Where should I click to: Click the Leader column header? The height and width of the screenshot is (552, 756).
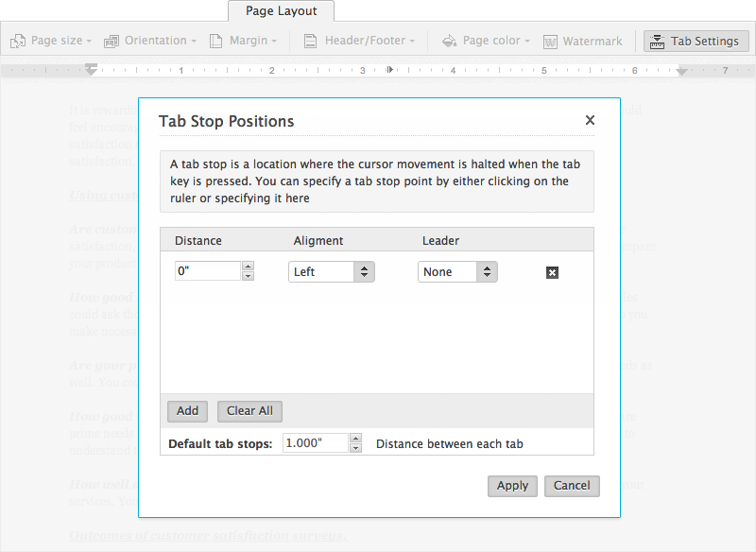[440, 241]
